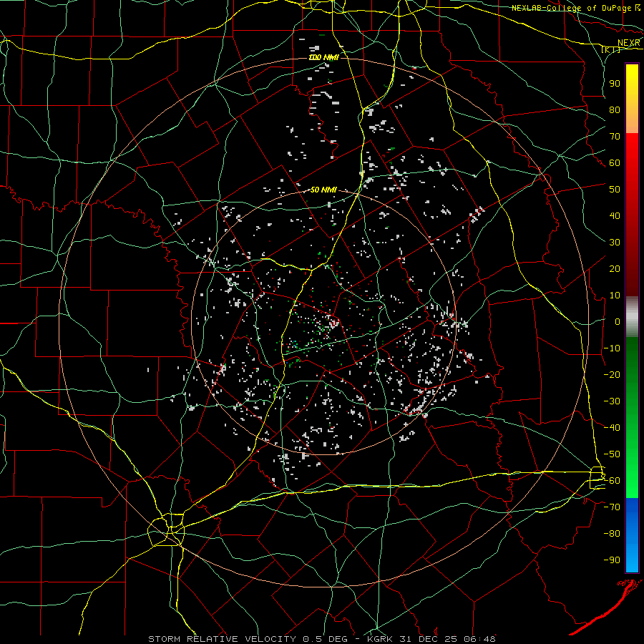Click the -30 value on velocity scale
Viewport: 644px width, 644px height.
(x=612, y=401)
